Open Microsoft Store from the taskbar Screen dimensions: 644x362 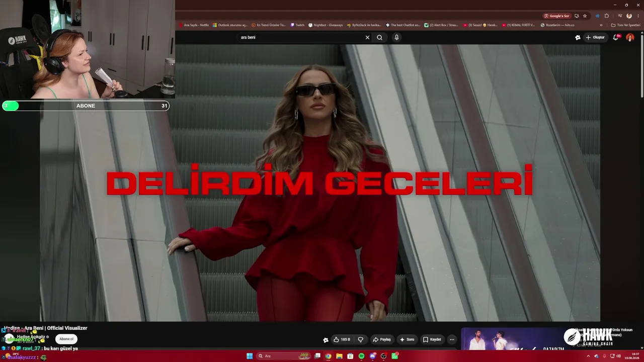click(x=350, y=356)
